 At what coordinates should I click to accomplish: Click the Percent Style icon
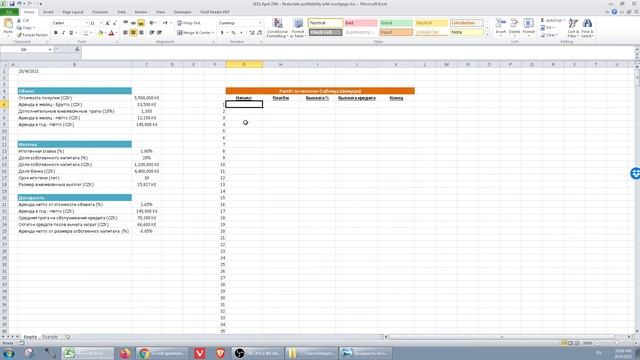233,33
